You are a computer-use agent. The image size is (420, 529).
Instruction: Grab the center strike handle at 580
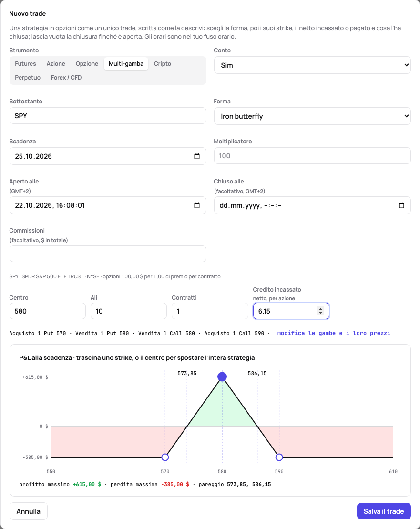[x=222, y=377]
